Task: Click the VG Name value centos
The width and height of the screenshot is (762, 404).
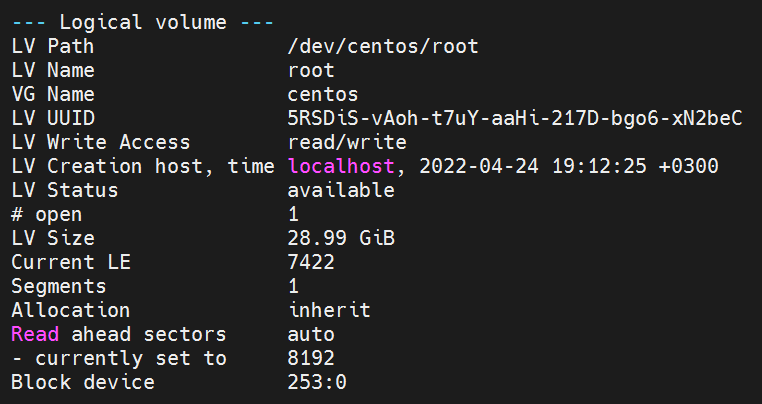Action: [323, 94]
